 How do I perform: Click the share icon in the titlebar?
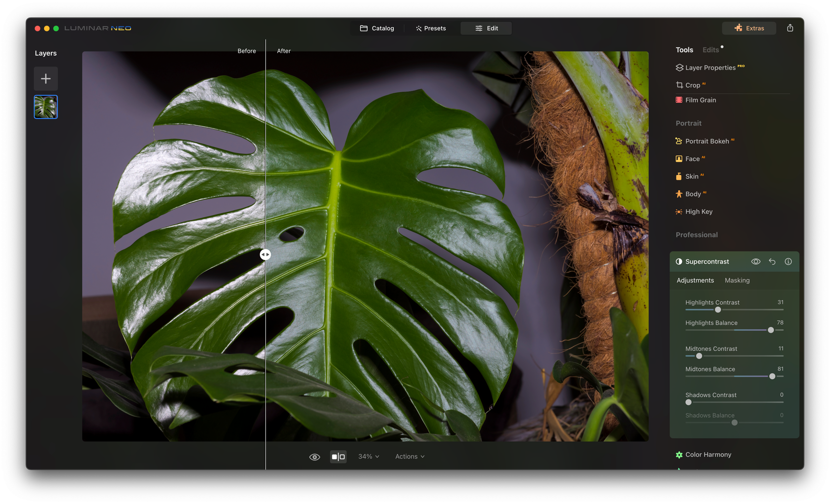point(790,28)
